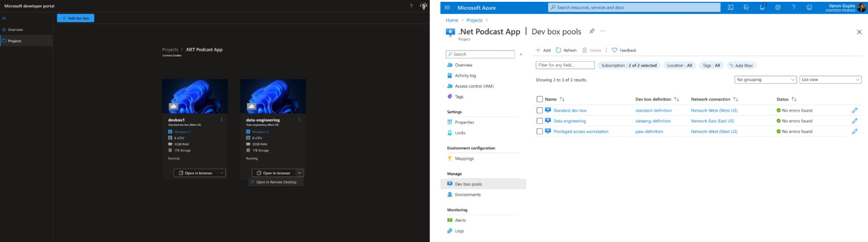The height and width of the screenshot is (242, 868).
Task: Check the Standard dev box row checkbox
Action: pyautogui.click(x=539, y=110)
